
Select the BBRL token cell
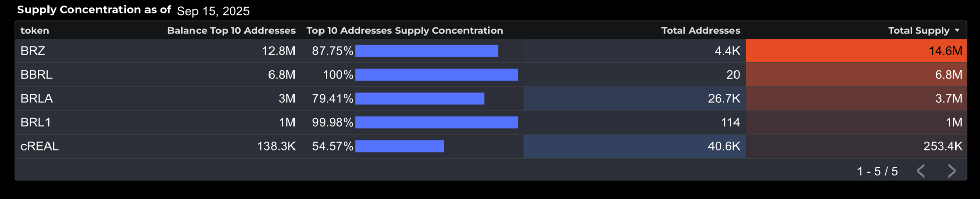(36, 75)
